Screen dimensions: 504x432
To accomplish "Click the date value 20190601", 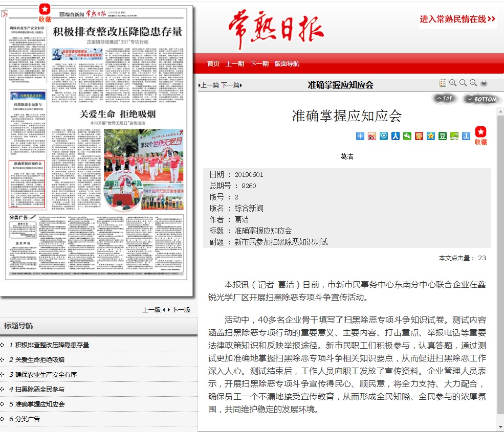I will click(x=249, y=174).
